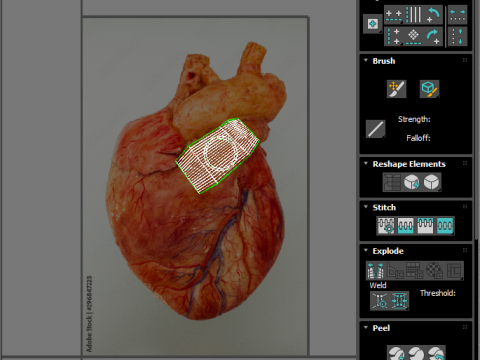Click the heart texture image in UV view
Image resolution: width=480 pixels, height=360 pixels.
195,187
